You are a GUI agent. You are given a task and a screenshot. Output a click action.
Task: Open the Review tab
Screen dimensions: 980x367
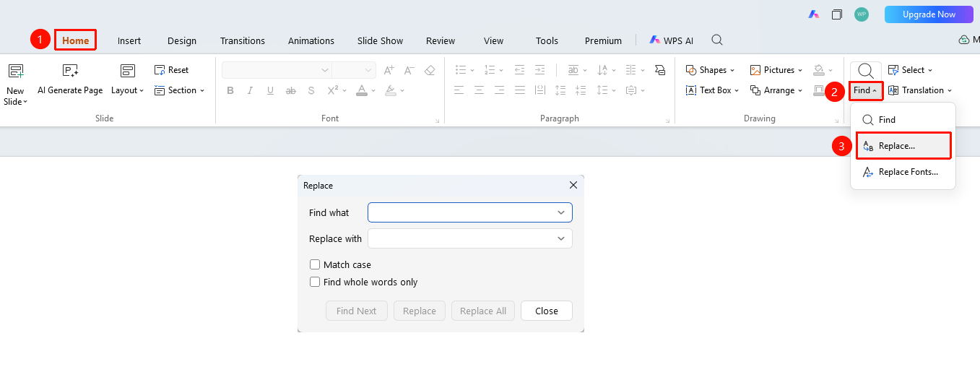[x=441, y=40]
